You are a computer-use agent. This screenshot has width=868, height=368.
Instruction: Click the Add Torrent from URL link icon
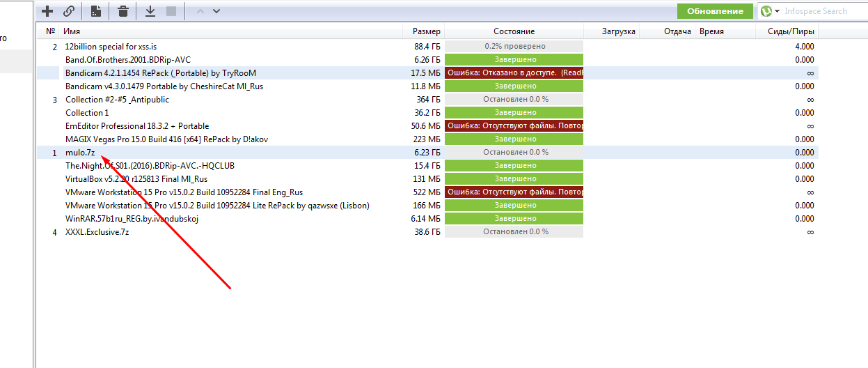click(68, 11)
